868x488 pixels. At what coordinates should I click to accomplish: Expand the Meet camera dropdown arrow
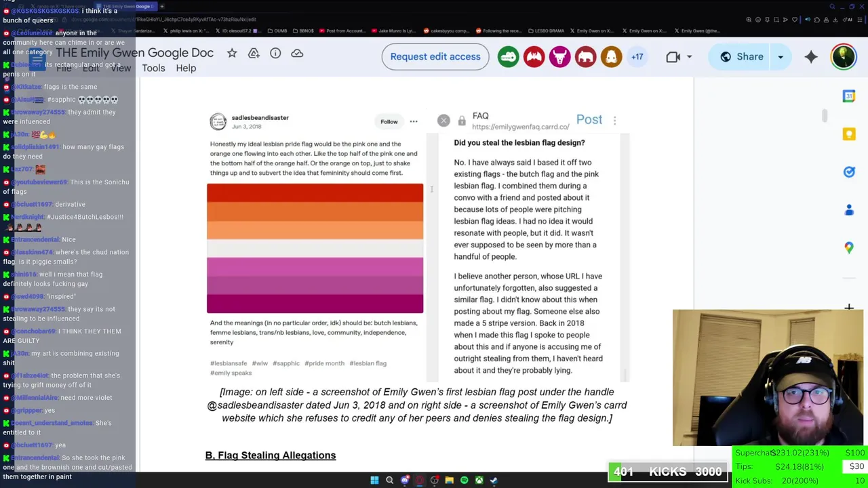tap(690, 57)
